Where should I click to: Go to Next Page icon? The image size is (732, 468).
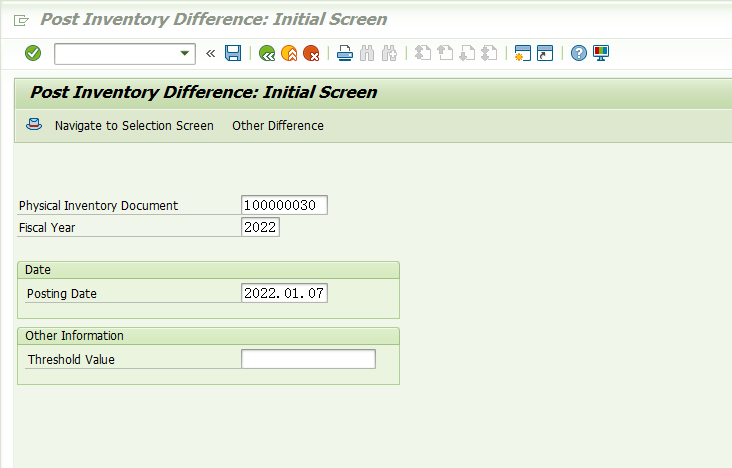(467, 53)
